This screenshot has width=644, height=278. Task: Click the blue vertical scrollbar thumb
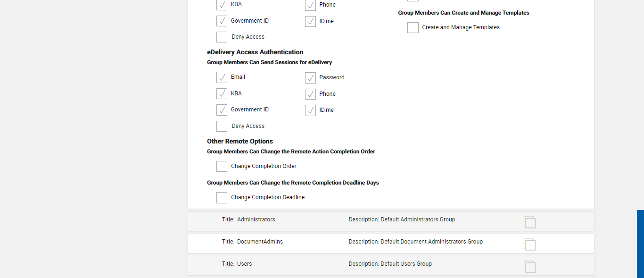coord(640,244)
